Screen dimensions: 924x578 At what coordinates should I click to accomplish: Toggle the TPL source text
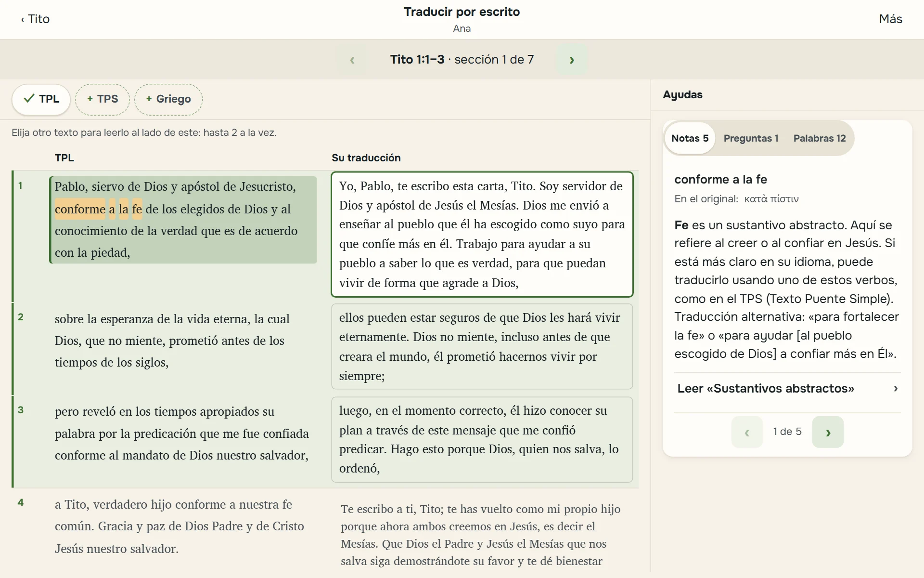tap(41, 99)
